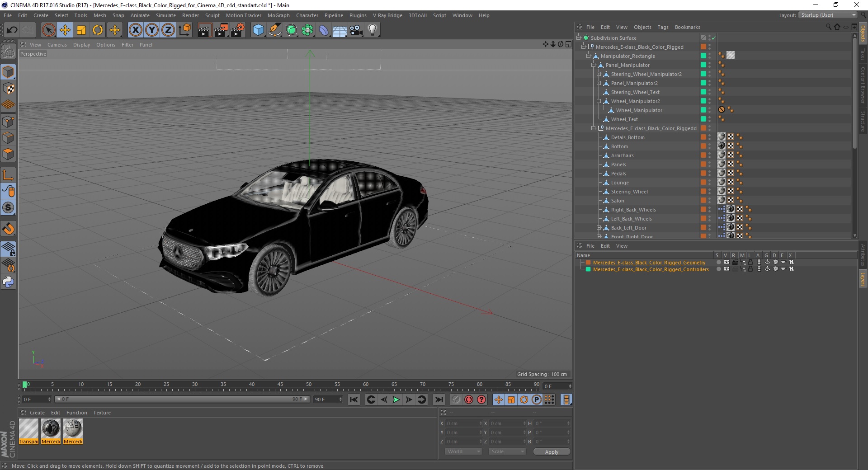The image size is (868, 470).
Task: Expand Steering_Wheel_Manipulator2 node
Action: click(599, 74)
